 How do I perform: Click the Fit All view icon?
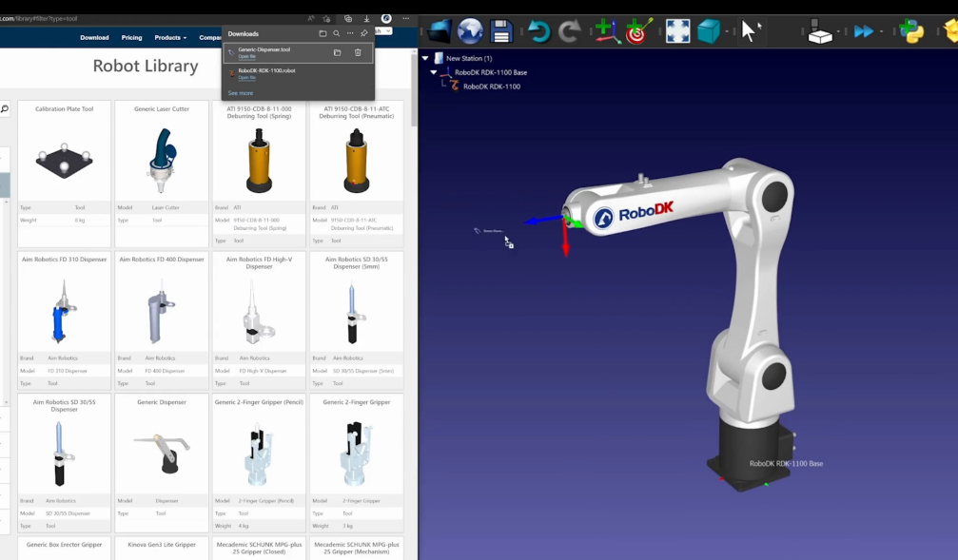pyautogui.click(x=677, y=31)
